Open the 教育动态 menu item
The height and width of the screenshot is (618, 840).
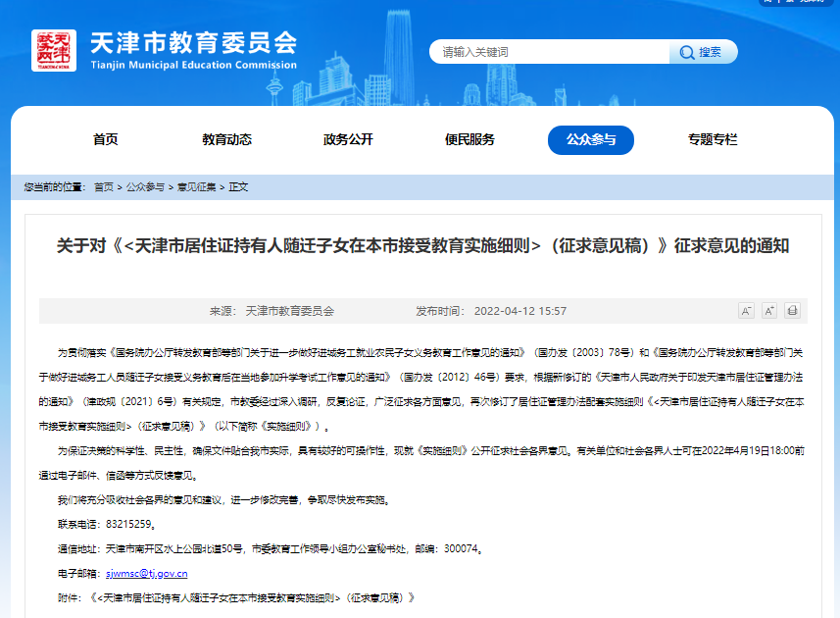(x=225, y=139)
